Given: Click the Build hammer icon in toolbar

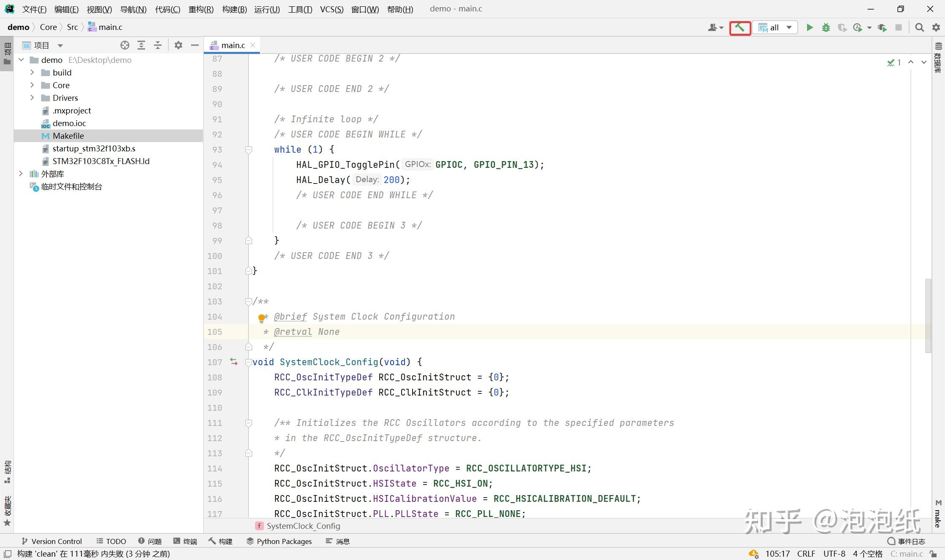Looking at the screenshot, I should 740,27.
